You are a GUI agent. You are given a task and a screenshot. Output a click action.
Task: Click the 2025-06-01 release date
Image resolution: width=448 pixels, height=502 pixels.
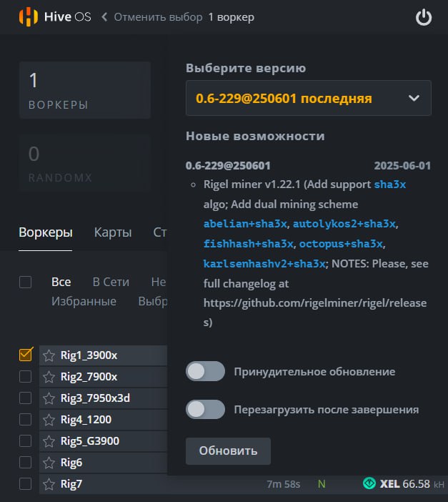pyautogui.click(x=402, y=166)
